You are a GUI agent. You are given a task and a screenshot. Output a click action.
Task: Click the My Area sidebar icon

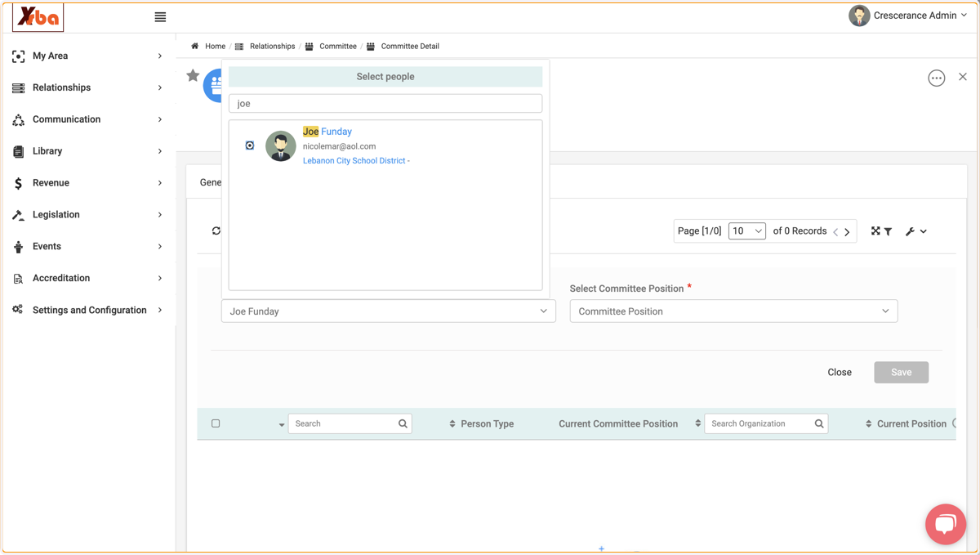[x=18, y=56]
